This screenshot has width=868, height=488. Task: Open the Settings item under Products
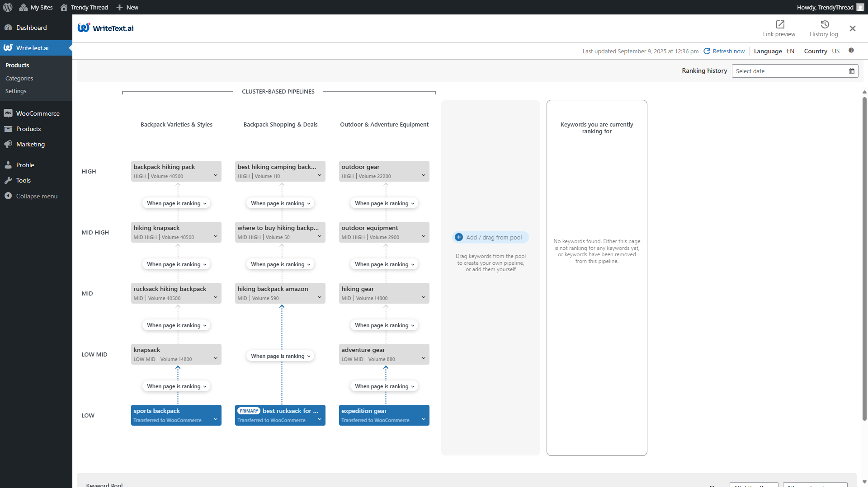click(x=16, y=91)
